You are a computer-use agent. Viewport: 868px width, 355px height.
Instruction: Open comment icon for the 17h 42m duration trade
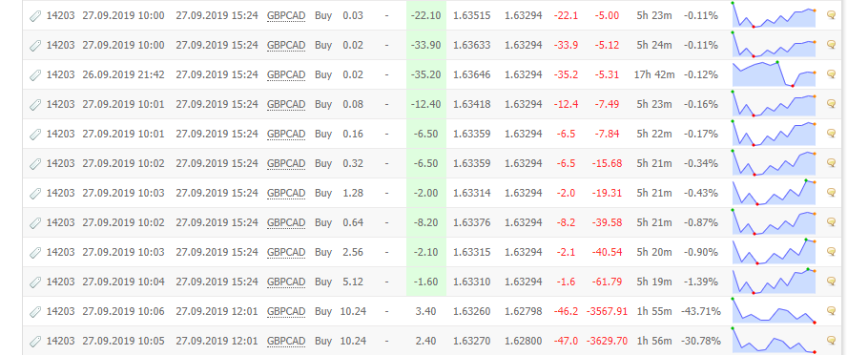[x=831, y=74]
